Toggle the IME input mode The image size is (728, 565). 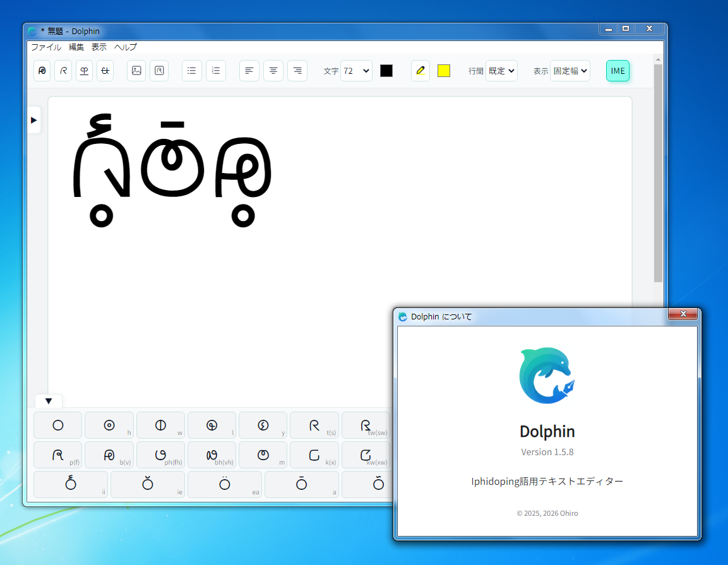pyautogui.click(x=618, y=71)
